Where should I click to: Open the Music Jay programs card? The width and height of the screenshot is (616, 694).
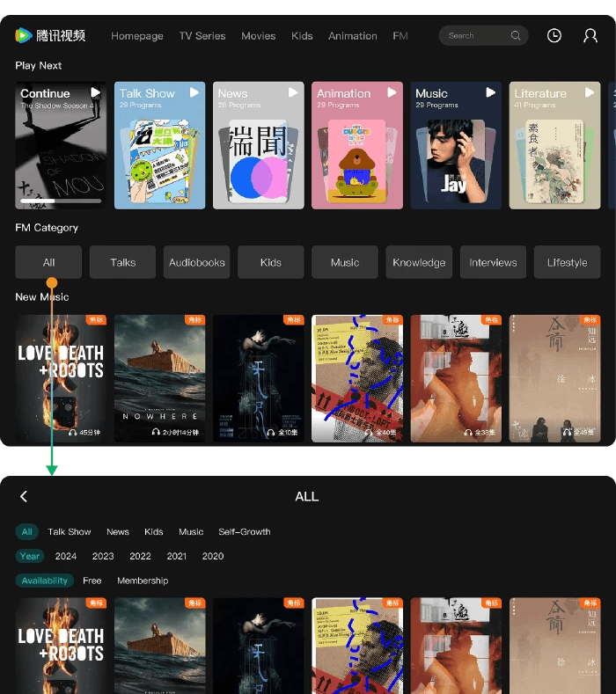point(456,145)
